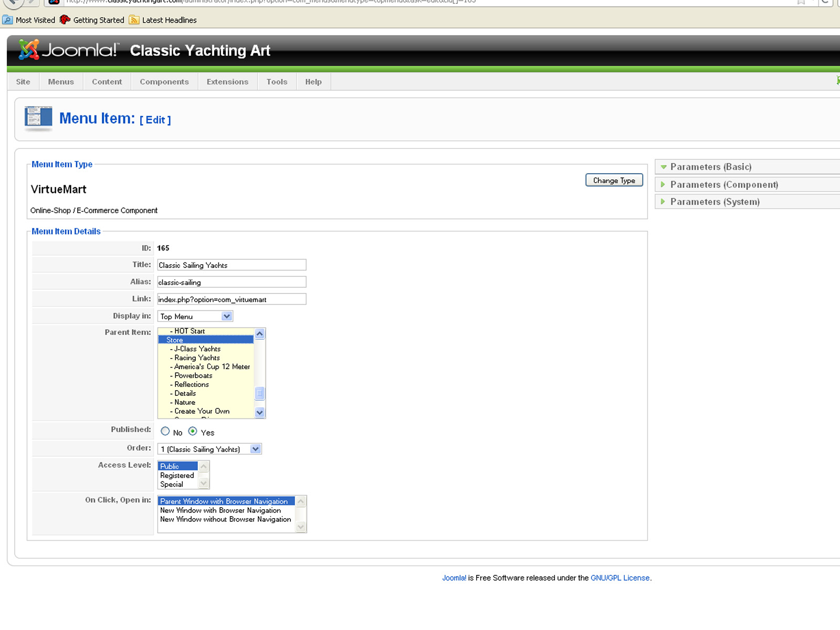Image resolution: width=840 pixels, height=630 pixels.
Task: Open the Display in Top Menu dropdown
Action: (195, 316)
